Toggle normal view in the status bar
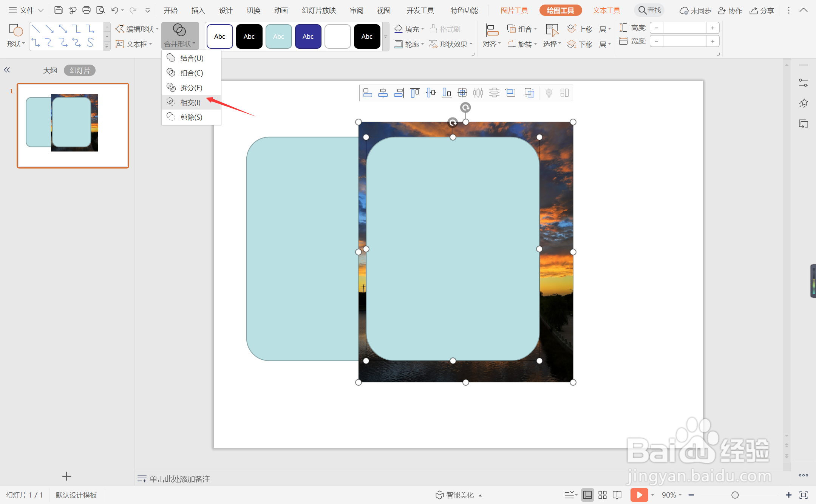This screenshot has height=504, width=816. coord(587,495)
